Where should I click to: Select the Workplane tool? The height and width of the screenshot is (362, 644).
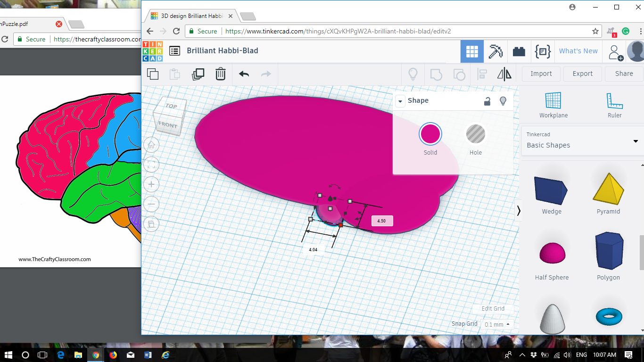point(553,105)
